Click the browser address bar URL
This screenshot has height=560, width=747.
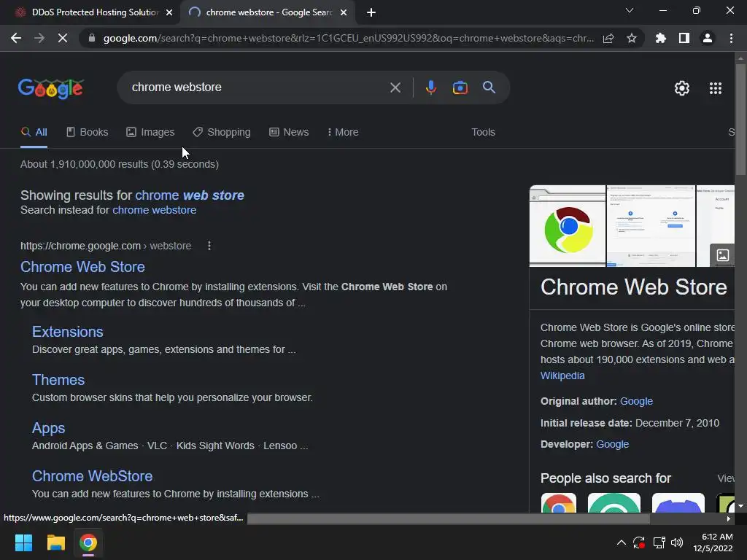[349, 38]
